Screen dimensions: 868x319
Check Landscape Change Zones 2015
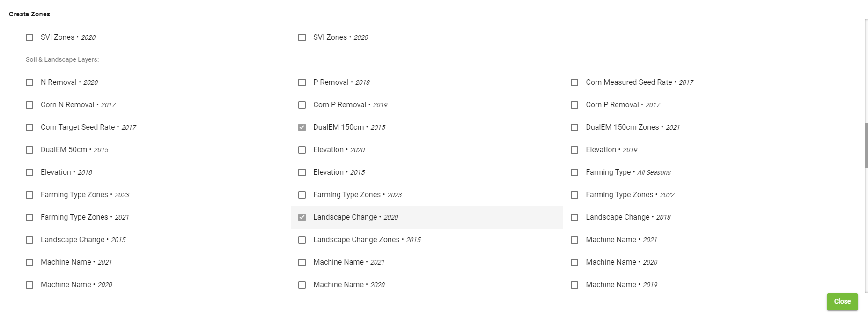302,240
